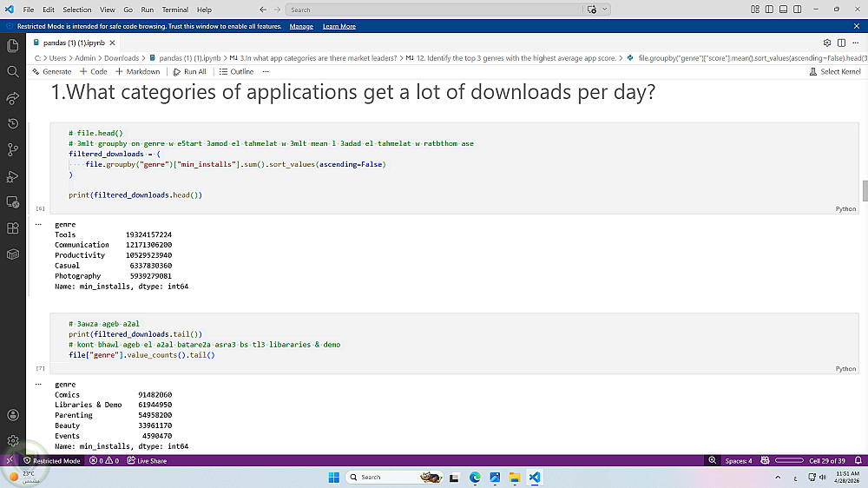Open the Remote Explorer view
868x488 pixels.
[13, 202]
